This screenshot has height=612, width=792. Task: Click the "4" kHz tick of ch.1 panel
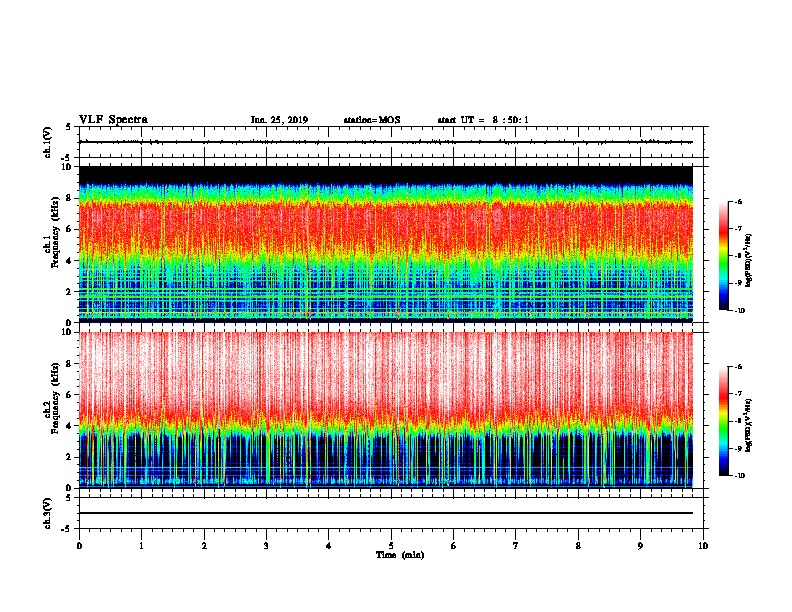point(69,261)
